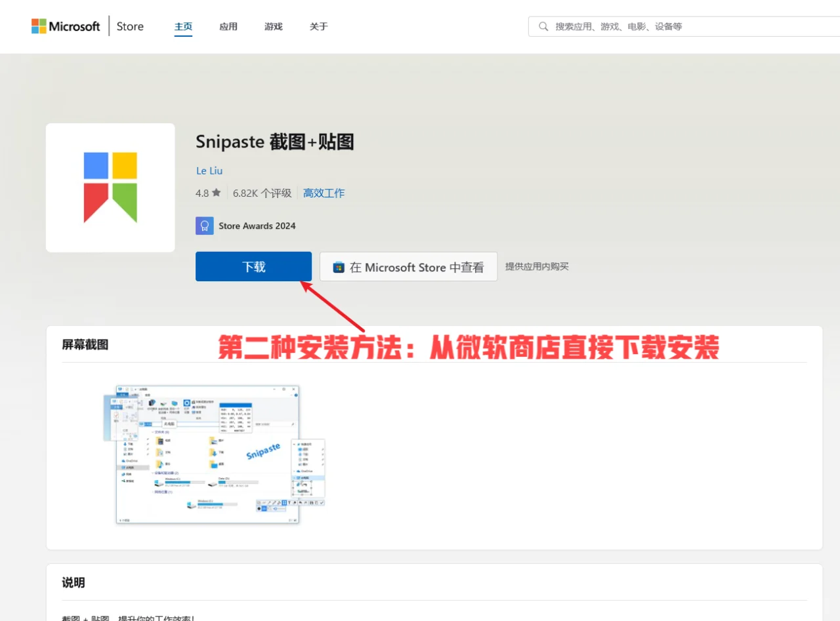Open the Le Liu publisher link
Image resolution: width=840 pixels, height=621 pixels.
[209, 170]
